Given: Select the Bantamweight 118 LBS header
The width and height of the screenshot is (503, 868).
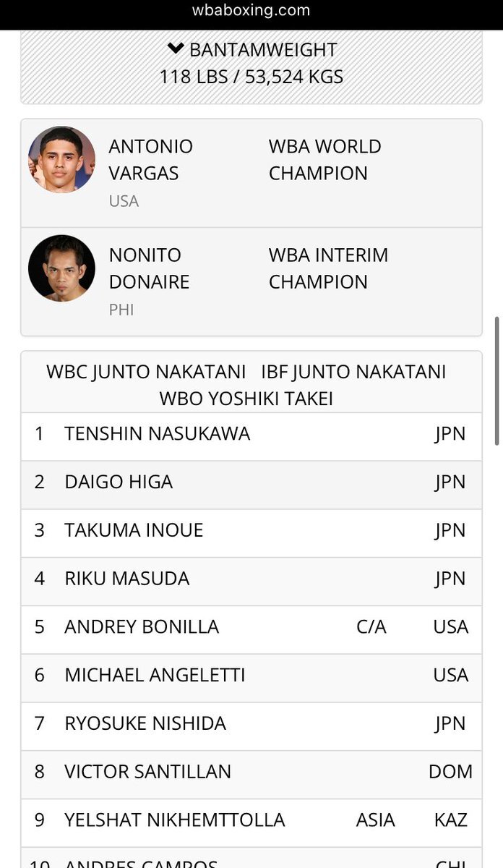Looking at the screenshot, I should 252,63.
